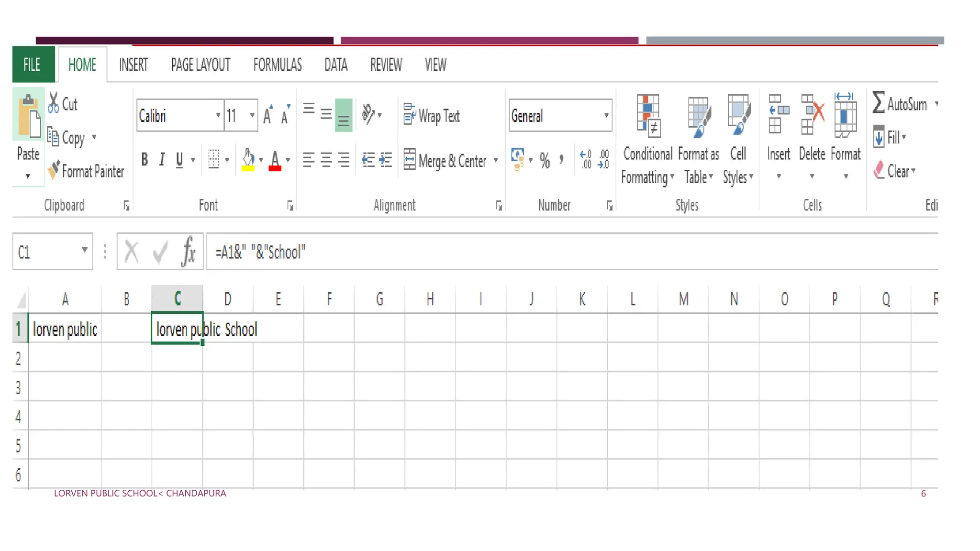
Task: Select cell A1 containing lorven public
Action: click(x=65, y=329)
